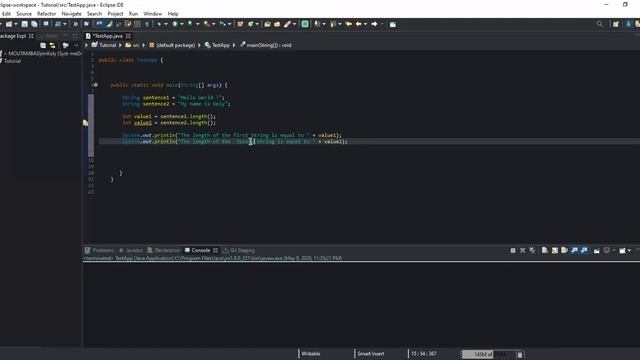This screenshot has height=360, width=640.
Task: Click Tutorial in the breadcrumb
Action: pos(107,45)
